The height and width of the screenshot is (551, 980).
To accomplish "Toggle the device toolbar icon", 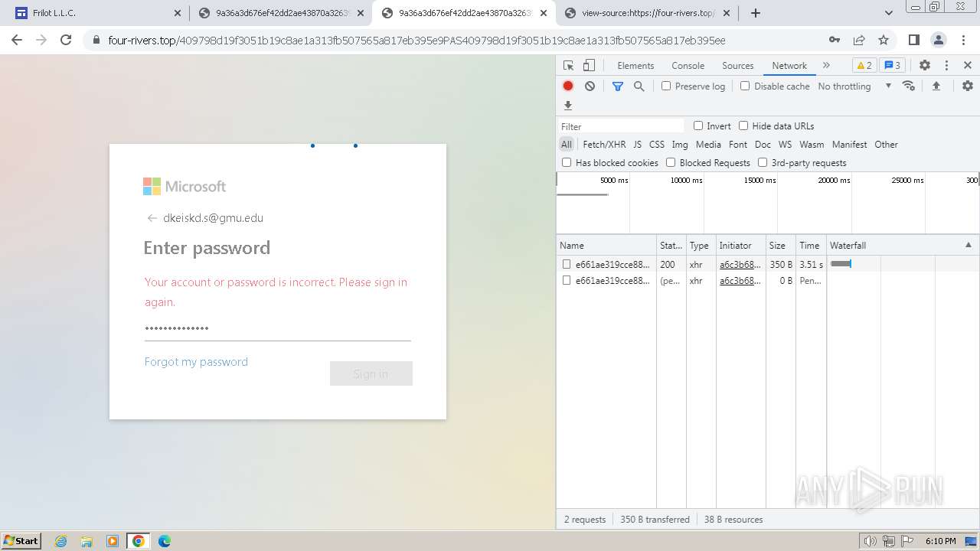I will [589, 66].
